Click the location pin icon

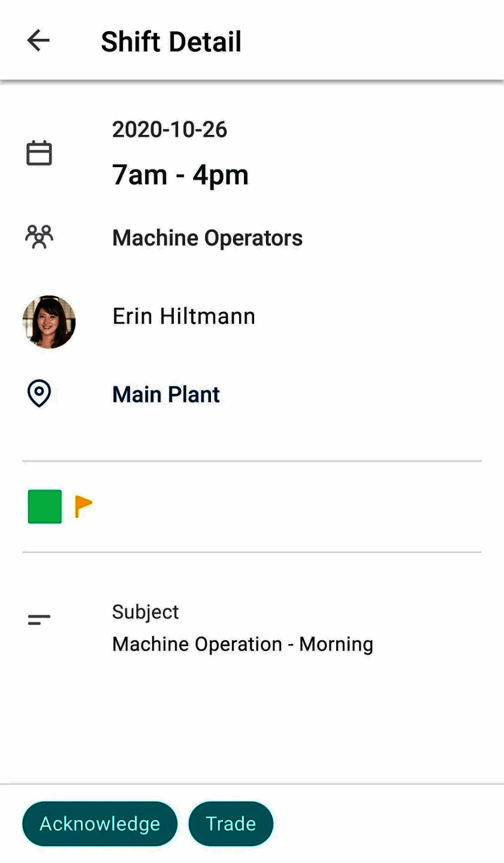click(39, 394)
